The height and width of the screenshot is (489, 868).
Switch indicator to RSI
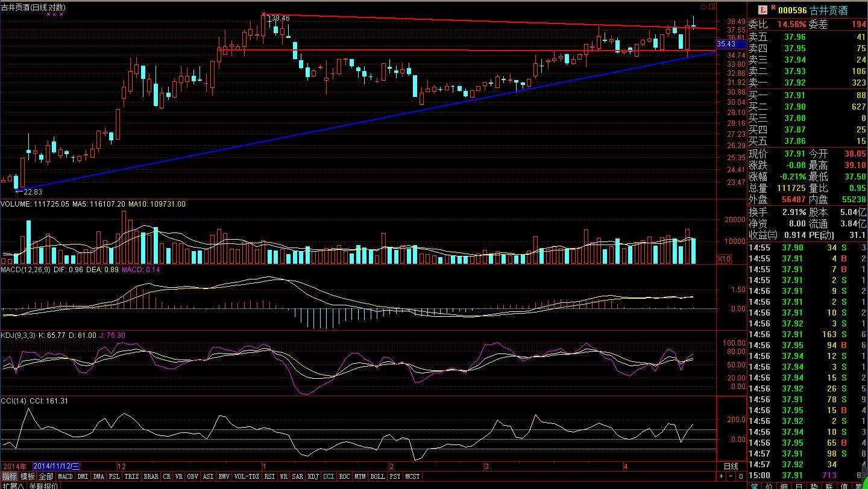point(269,476)
